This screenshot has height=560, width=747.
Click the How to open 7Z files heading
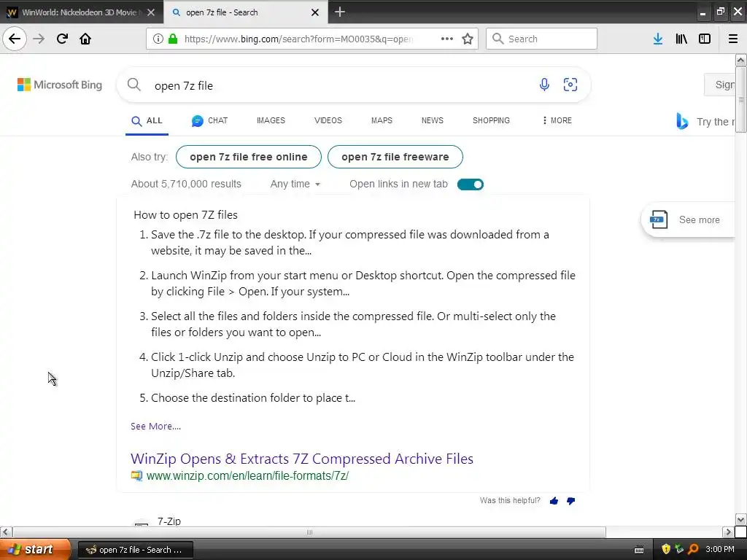185,215
